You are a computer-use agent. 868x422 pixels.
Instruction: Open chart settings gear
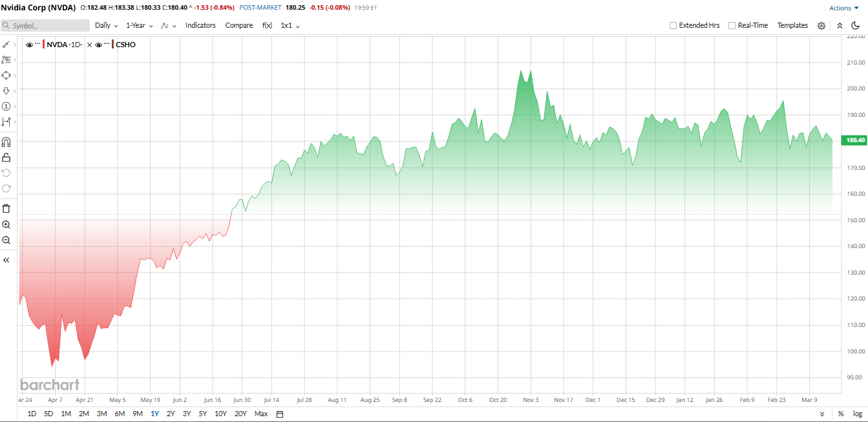point(821,26)
